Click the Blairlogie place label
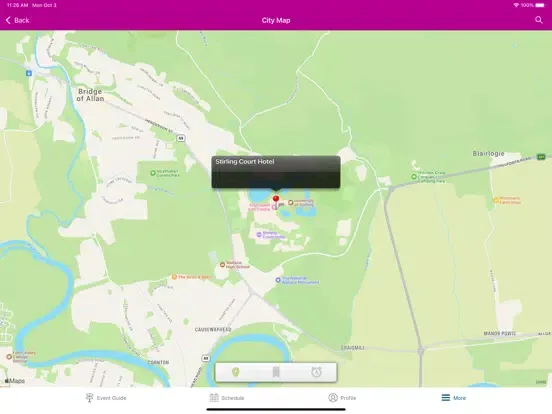The width and height of the screenshot is (552, 414). tap(488, 153)
